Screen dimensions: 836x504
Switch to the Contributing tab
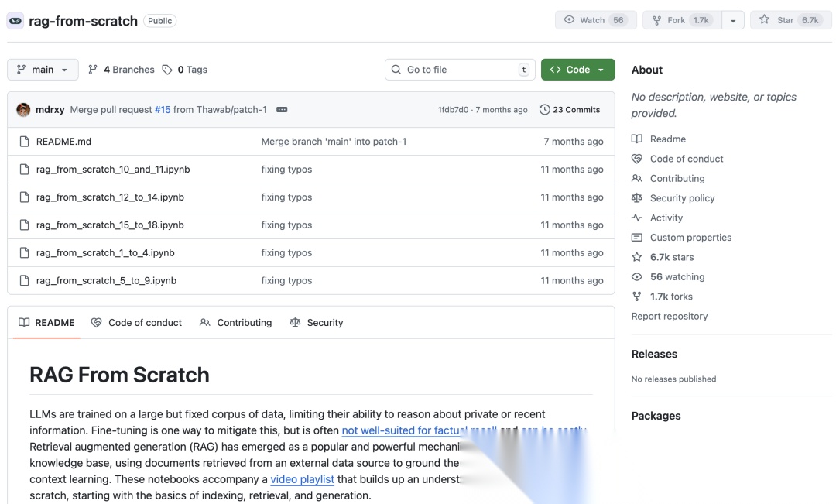[235, 322]
